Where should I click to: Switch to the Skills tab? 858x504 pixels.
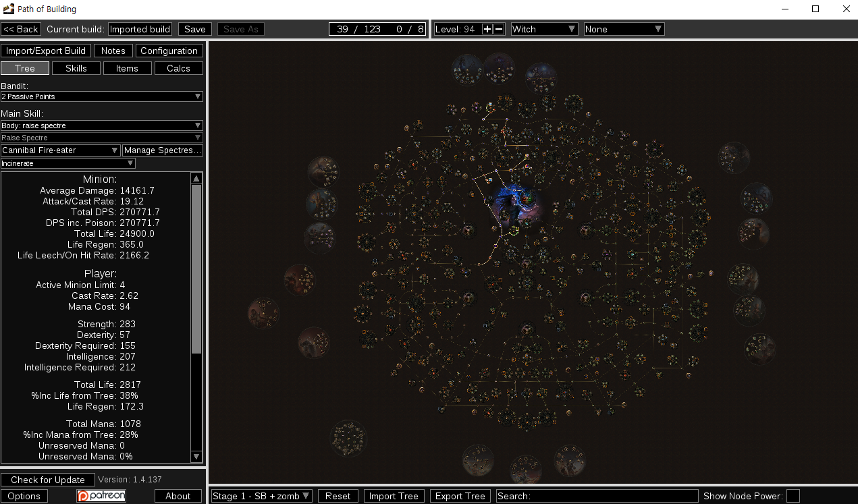(x=76, y=68)
